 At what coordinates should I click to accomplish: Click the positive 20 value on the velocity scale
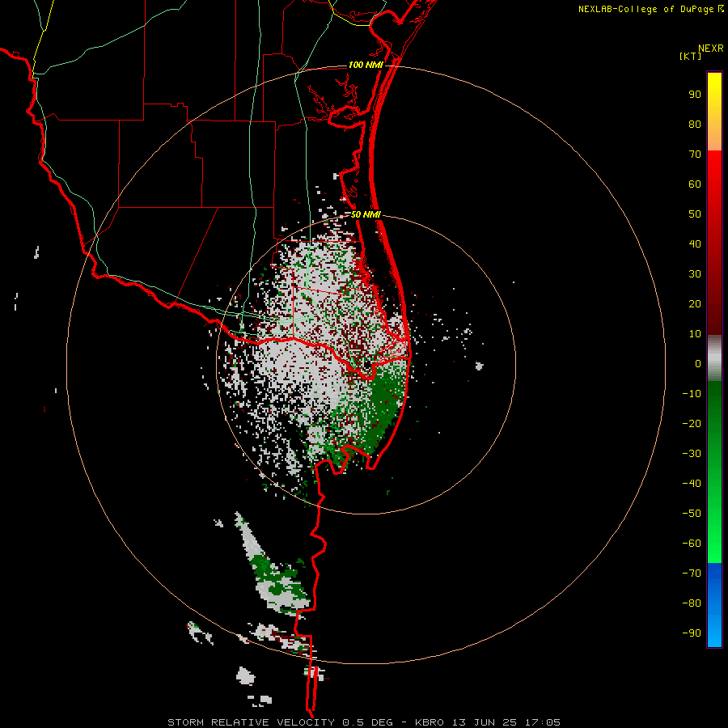(x=695, y=303)
